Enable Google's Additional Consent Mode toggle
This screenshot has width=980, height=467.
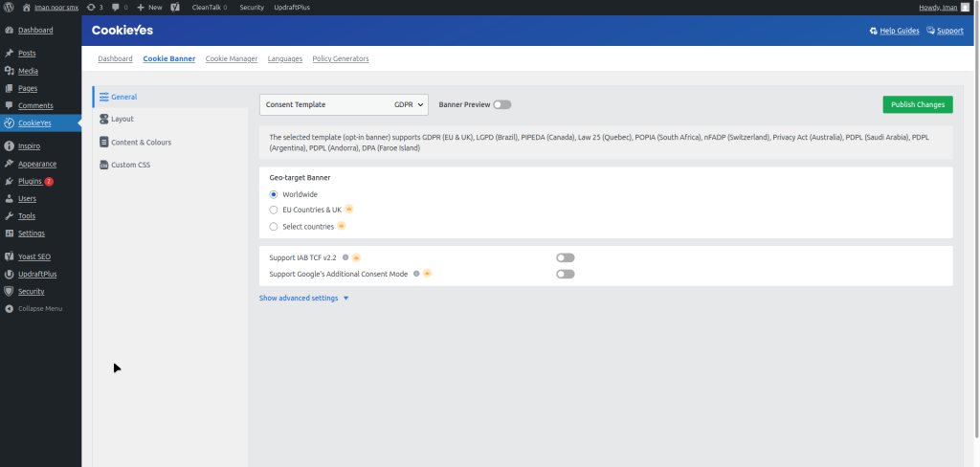[565, 274]
